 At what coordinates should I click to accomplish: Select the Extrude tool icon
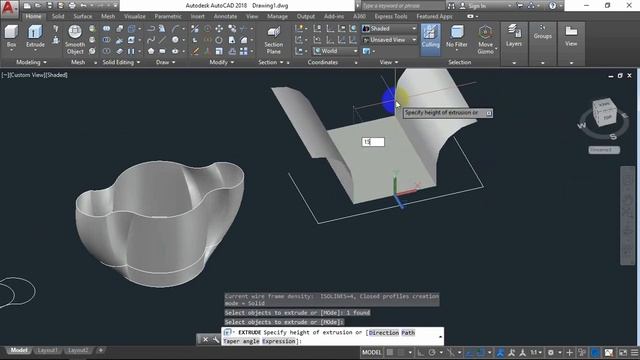point(35,32)
